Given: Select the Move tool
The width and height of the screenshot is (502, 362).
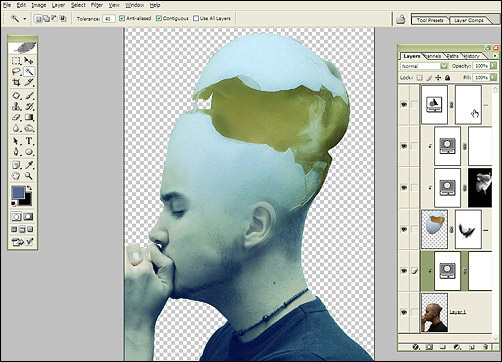Looking at the screenshot, I should (x=29, y=61).
